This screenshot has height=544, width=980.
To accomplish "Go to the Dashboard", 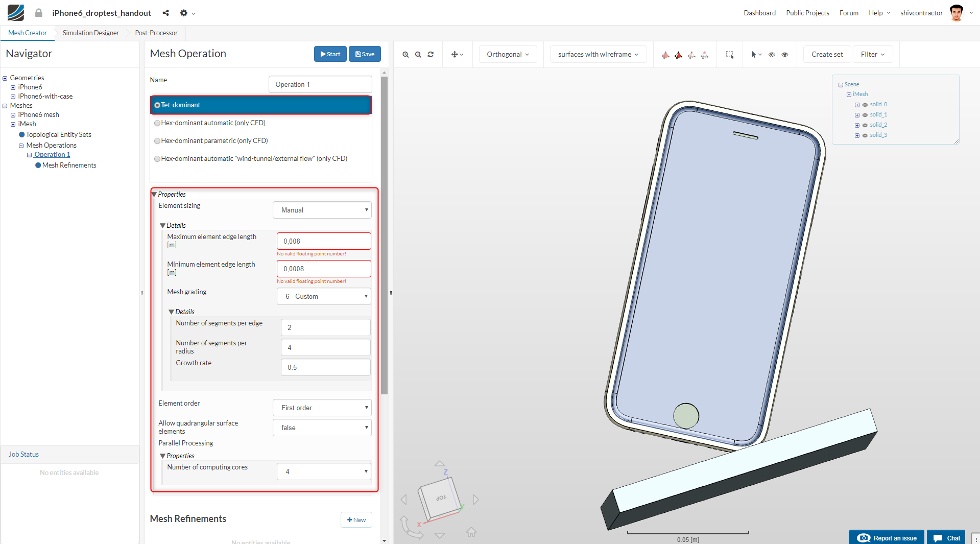I will tap(759, 13).
